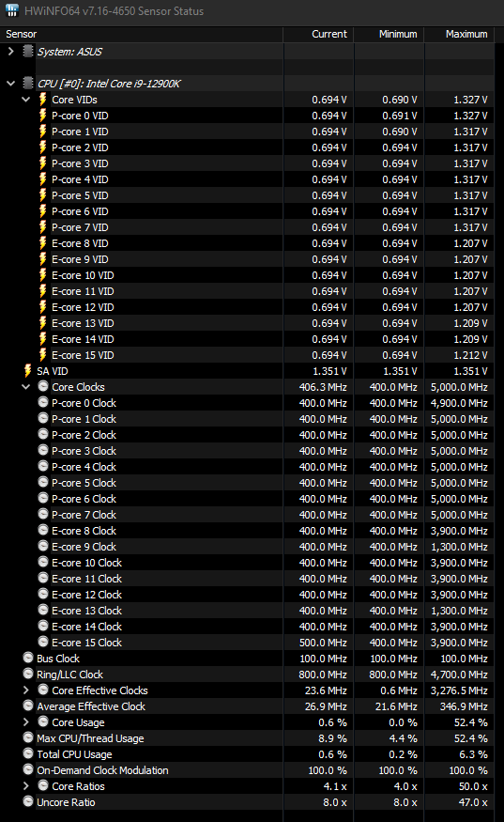Click the clock icon for Bus Clock
Image resolution: width=504 pixels, height=822 pixels.
click(28, 658)
